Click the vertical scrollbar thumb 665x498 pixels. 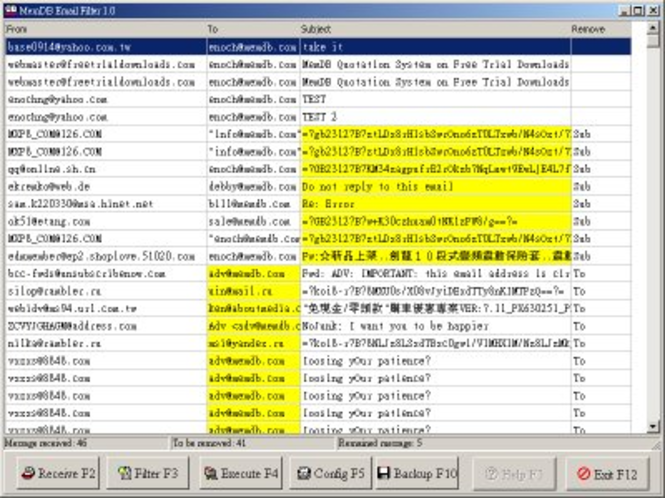tap(653, 41)
